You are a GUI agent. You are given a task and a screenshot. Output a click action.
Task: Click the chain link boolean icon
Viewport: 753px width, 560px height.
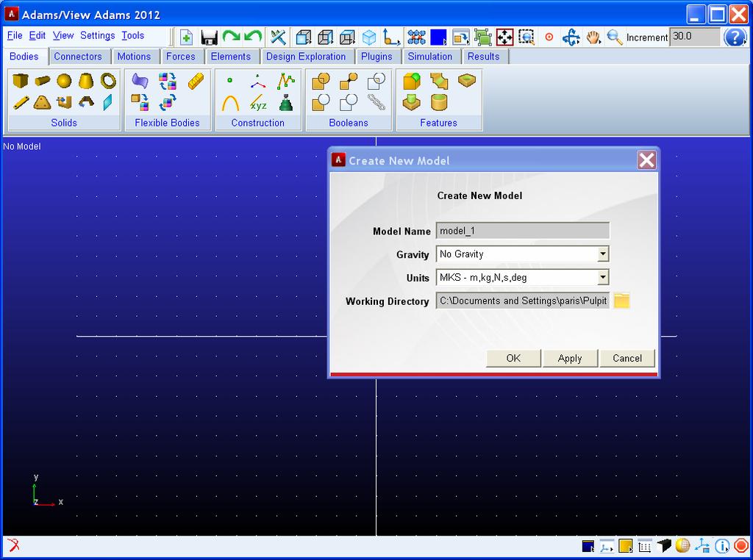376,102
